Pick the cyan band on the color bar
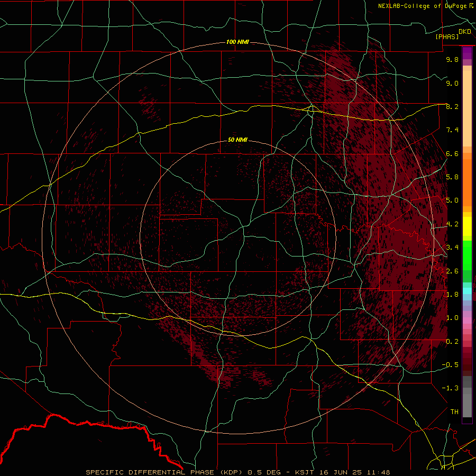The width and height of the screenshot is (476, 476). pos(467,291)
